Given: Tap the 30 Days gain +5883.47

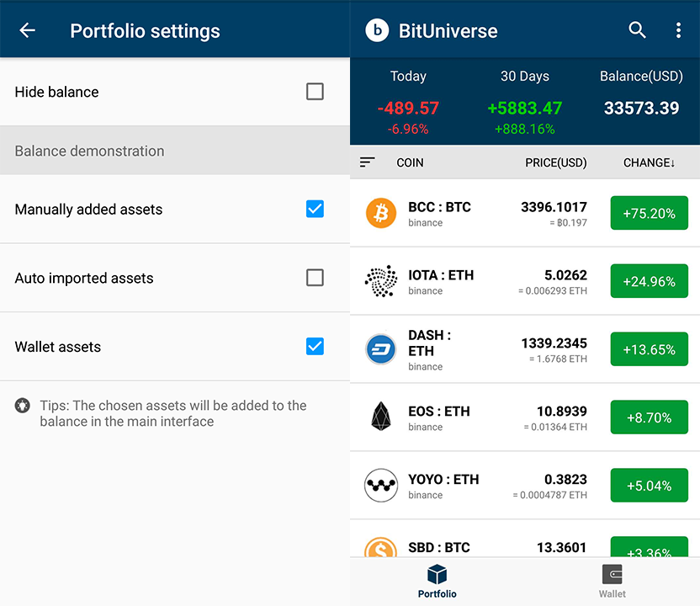Looking at the screenshot, I should [x=524, y=108].
